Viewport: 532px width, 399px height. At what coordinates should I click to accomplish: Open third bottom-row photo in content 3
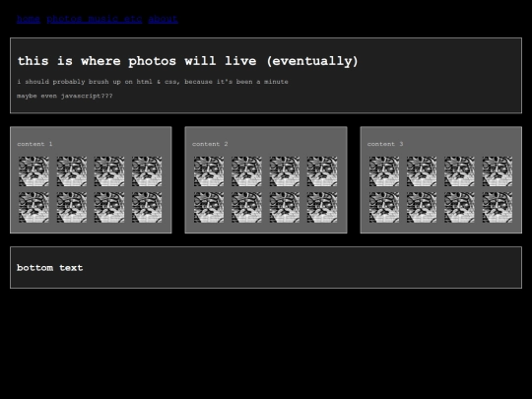click(x=459, y=207)
